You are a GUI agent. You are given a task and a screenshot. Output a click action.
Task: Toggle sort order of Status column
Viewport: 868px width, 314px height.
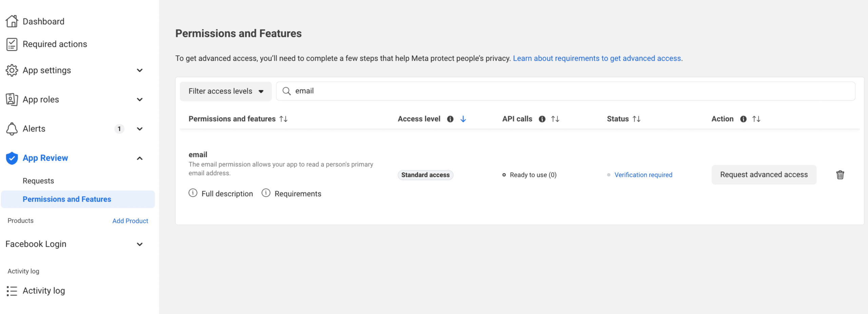(636, 119)
